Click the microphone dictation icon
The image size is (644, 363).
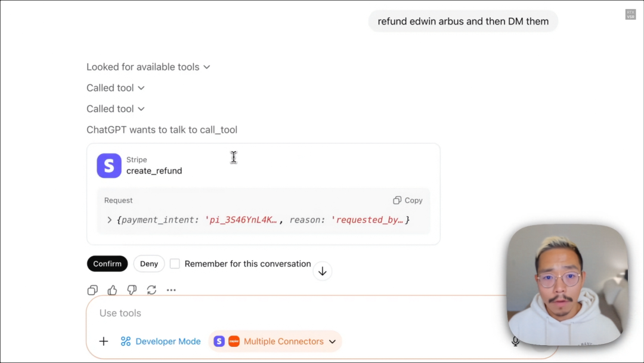[x=515, y=342]
